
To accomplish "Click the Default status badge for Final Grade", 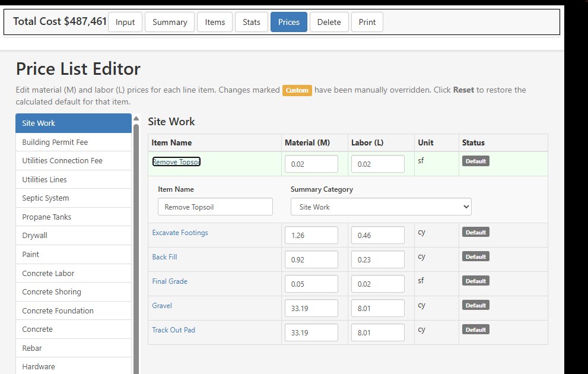I will [x=475, y=281].
